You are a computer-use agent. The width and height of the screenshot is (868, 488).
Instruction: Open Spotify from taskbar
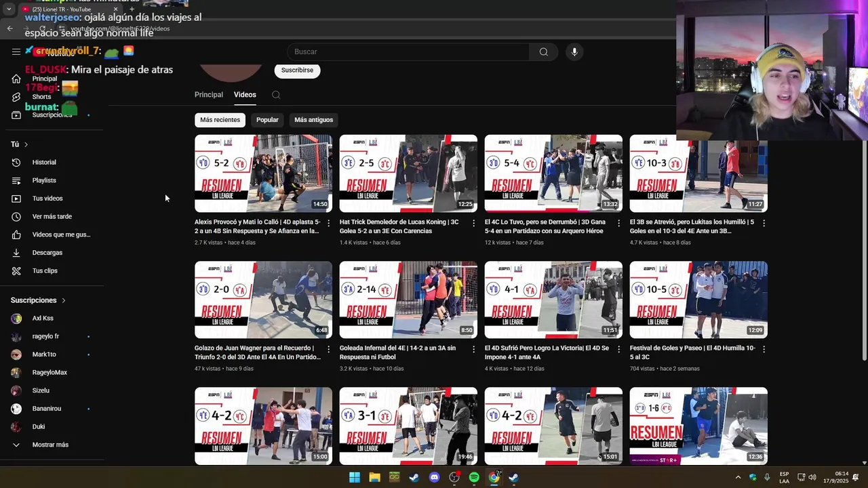(474, 477)
